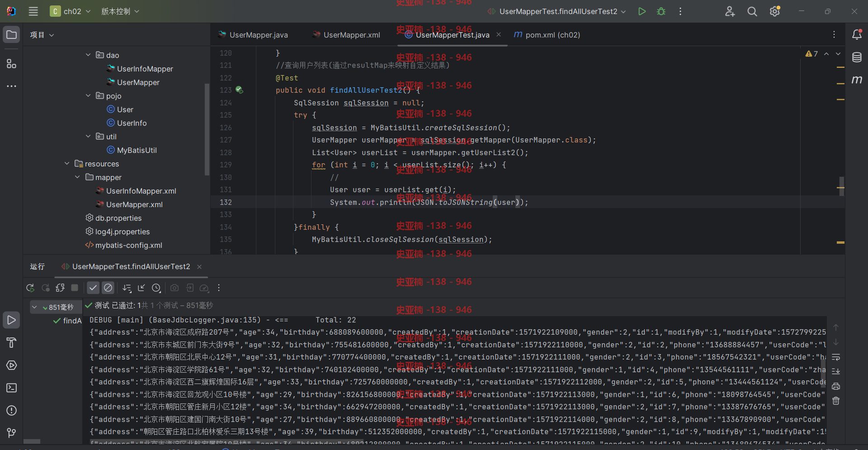
Task: Open IDE settings gear
Action: pos(775,11)
